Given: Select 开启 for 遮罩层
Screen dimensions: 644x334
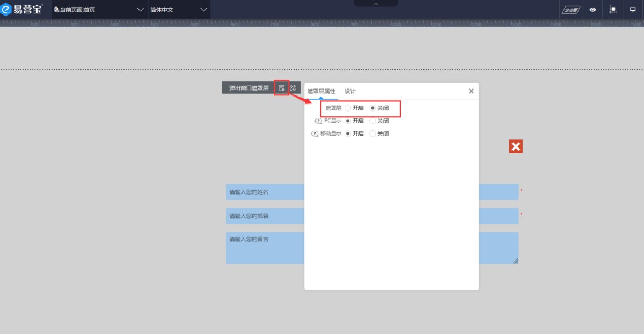Looking at the screenshot, I should (348, 108).
